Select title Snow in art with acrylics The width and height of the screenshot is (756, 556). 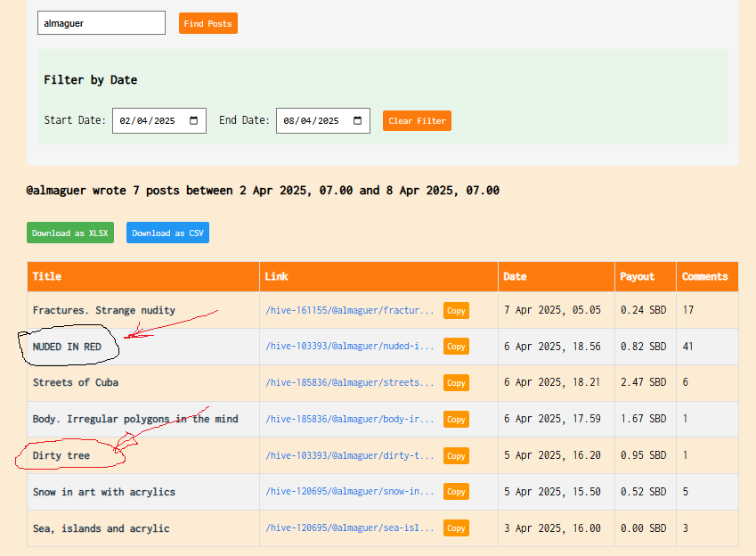[x=104, y=492]
